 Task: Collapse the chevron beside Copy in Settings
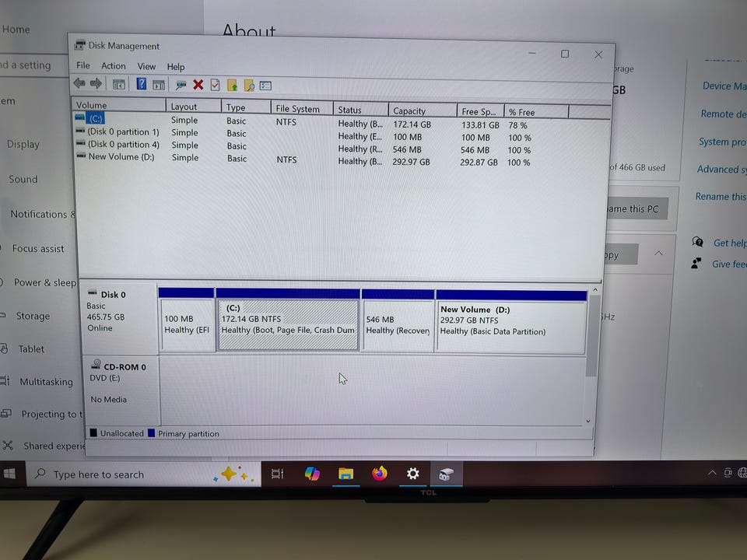(x=658, y=253)
